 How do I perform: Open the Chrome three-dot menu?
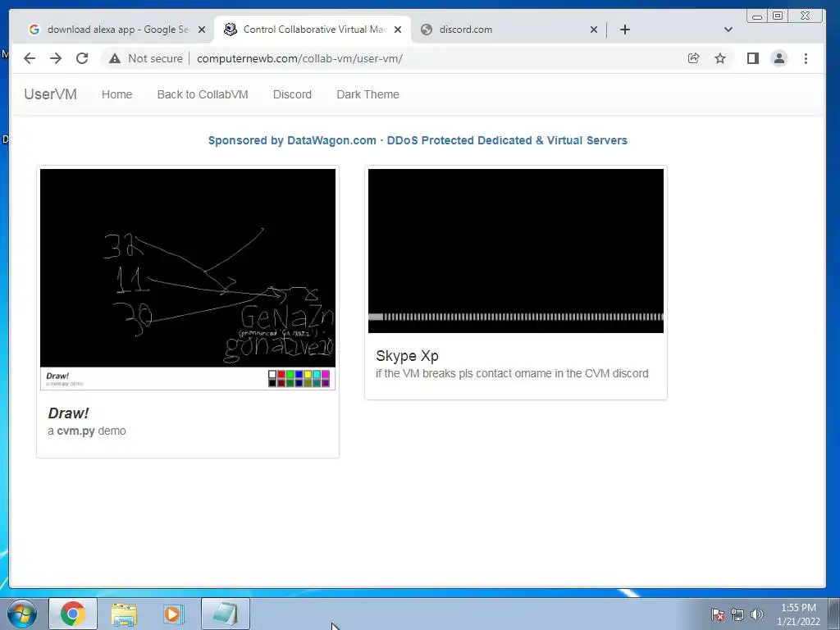point(806,58)
